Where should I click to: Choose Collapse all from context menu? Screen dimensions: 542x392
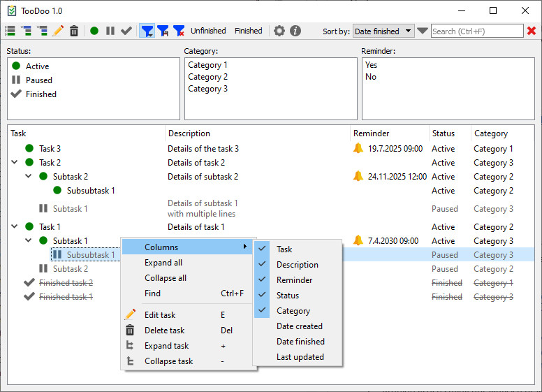coord(187,277)
